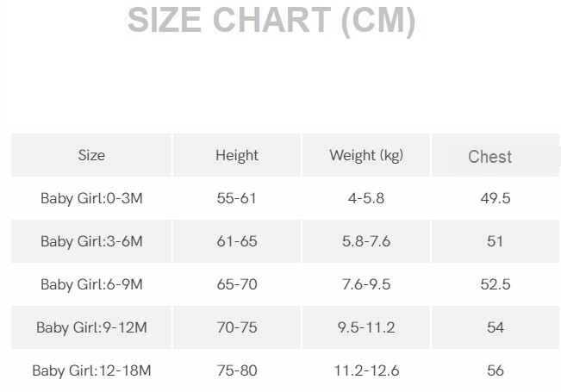This screenshot has height=392, width=561.
Task: Select the Baby Girl:3-6M size cell
Action: [x=91, y=241]
